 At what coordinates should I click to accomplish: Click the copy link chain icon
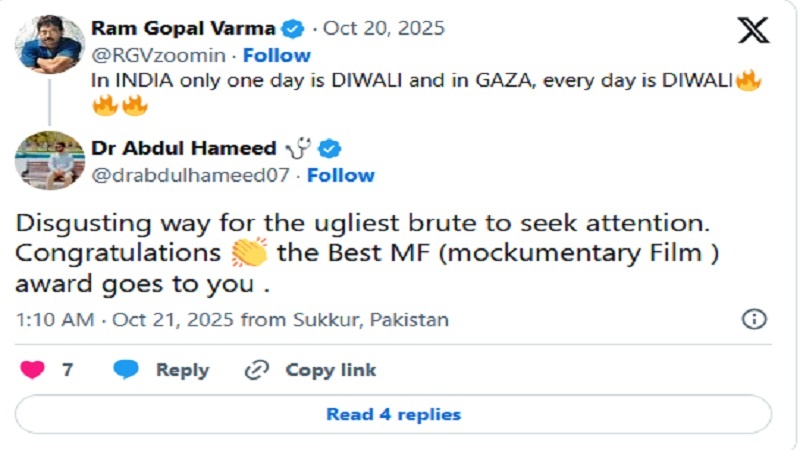click(x=257, y=370)
